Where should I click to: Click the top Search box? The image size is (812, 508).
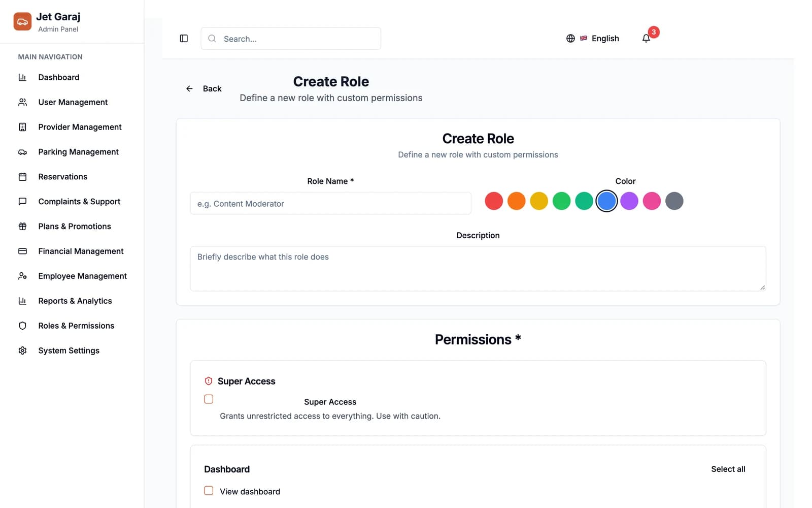(291, 39)
